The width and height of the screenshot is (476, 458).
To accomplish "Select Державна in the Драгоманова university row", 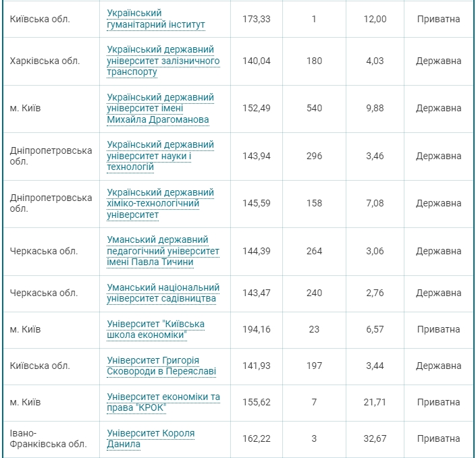I will (x=438, y=108).
